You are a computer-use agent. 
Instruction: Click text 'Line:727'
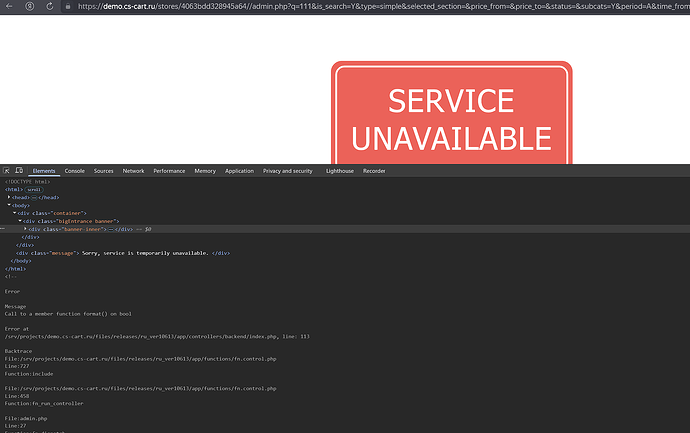tap(17, 366)
